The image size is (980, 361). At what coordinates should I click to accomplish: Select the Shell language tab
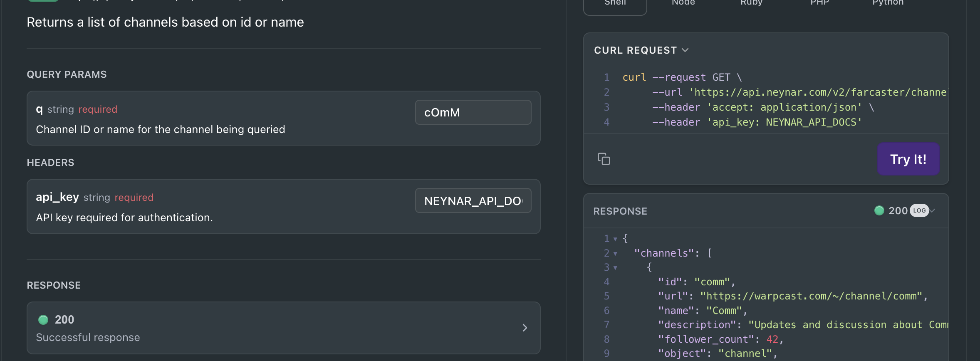click(615, 3)
